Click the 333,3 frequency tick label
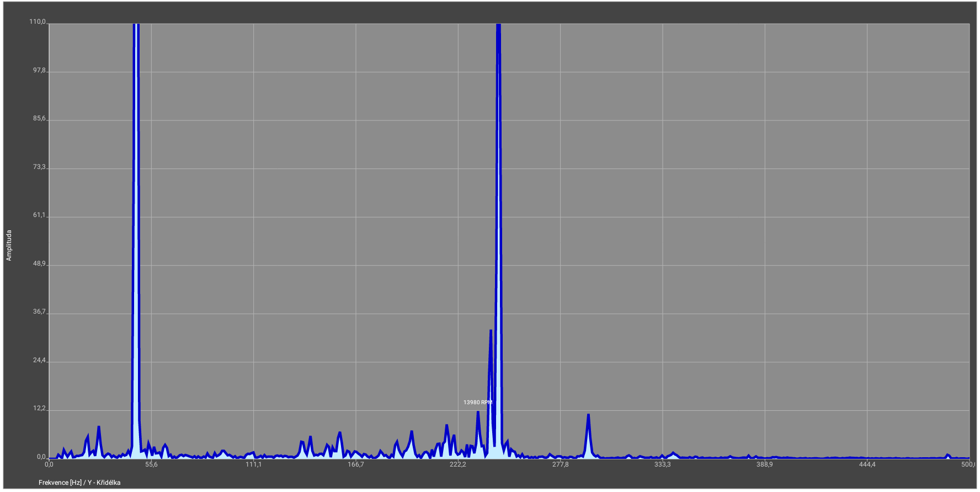This screenshot has width=980, height=492. [662, 464]
